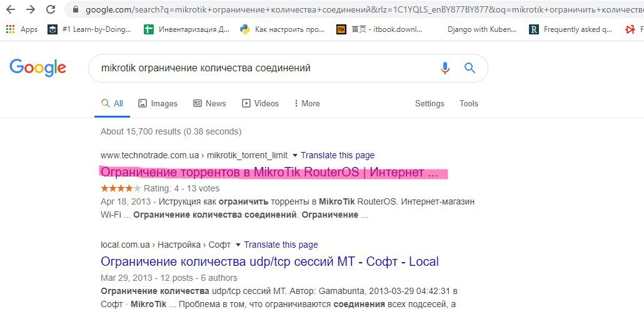644x309 pixels.
Task: Start voice search with the microphone icon
Action: point(445,68)
